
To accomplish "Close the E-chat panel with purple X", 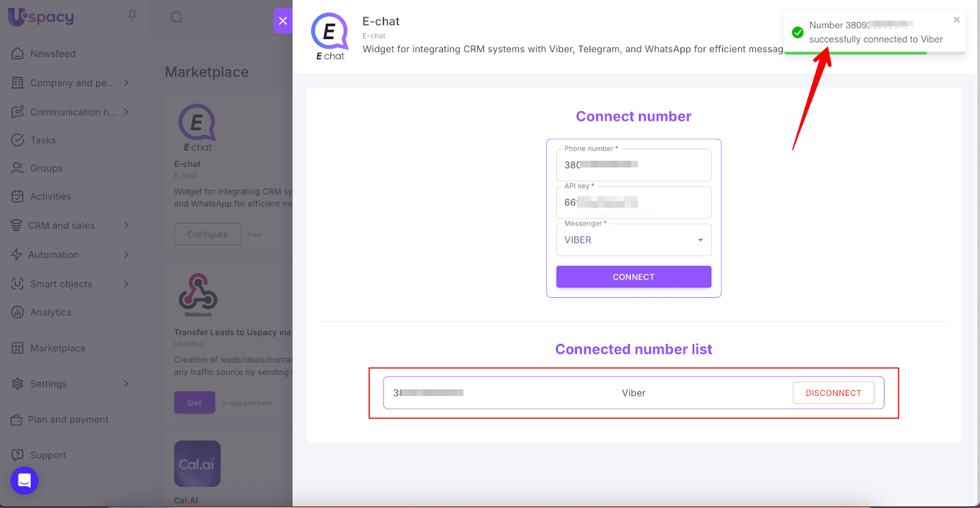I will [283, 21].
